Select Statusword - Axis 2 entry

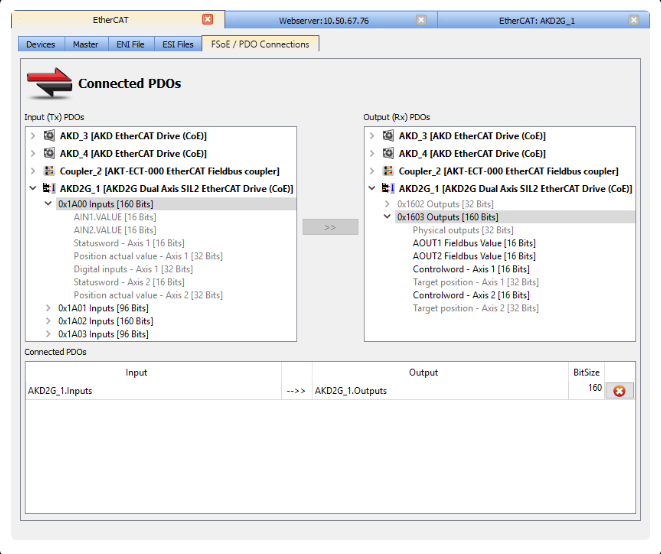[x=129, y=282]
